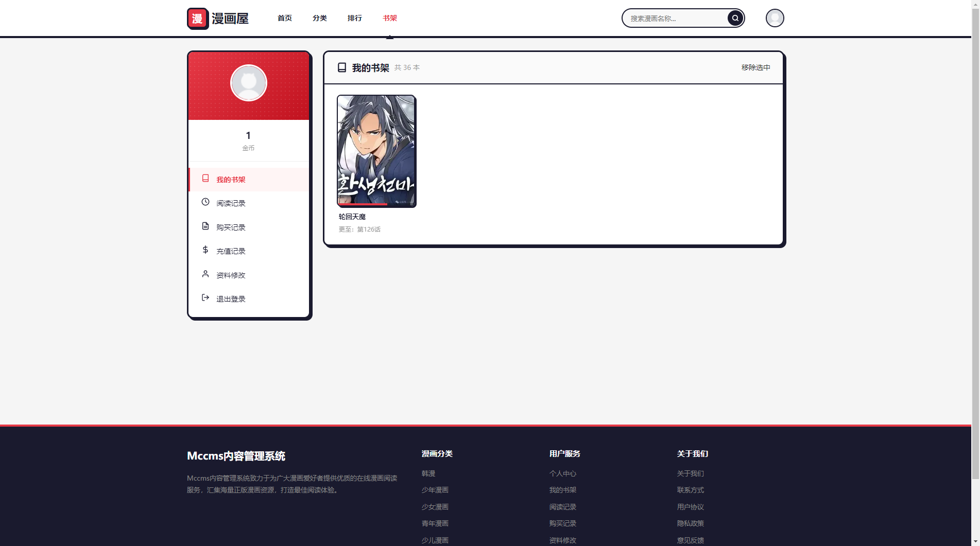
Task: Open the 青年漫画 footer link
Action: (435, 523)
